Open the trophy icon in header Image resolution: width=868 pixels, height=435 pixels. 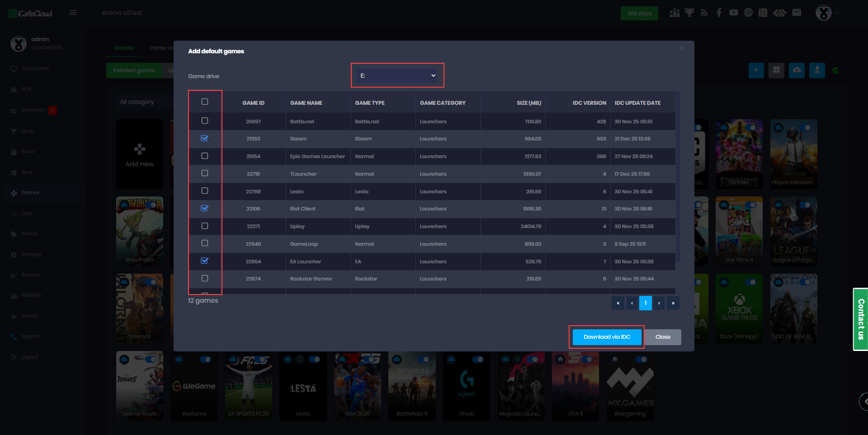[x=689, y=13]
